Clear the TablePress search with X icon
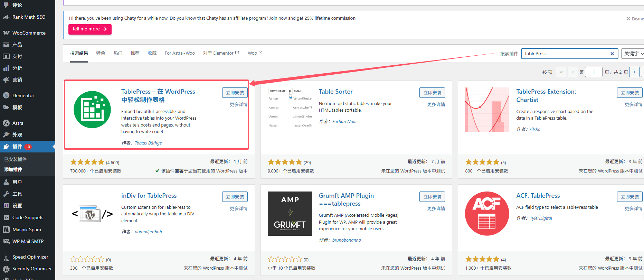The width and height of the screenshot is (644, 280). 612,54
